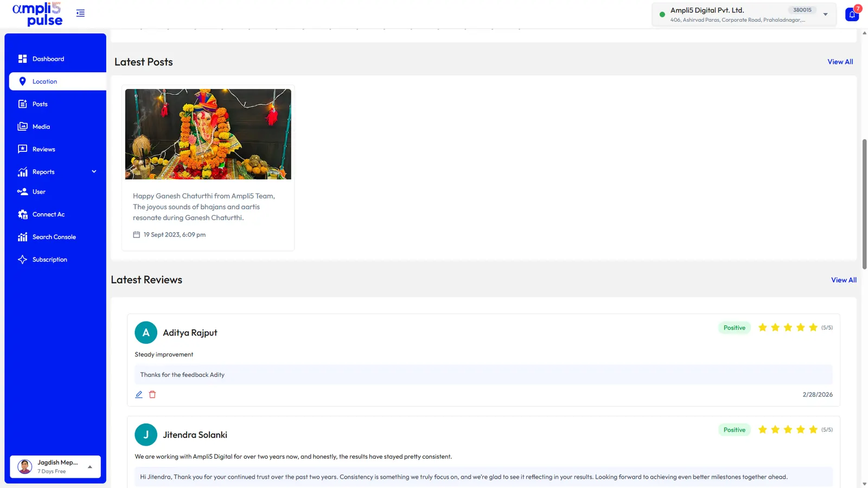868x488 pixels.
Task: Click the Location pin icon
Action: coord(22,81)
